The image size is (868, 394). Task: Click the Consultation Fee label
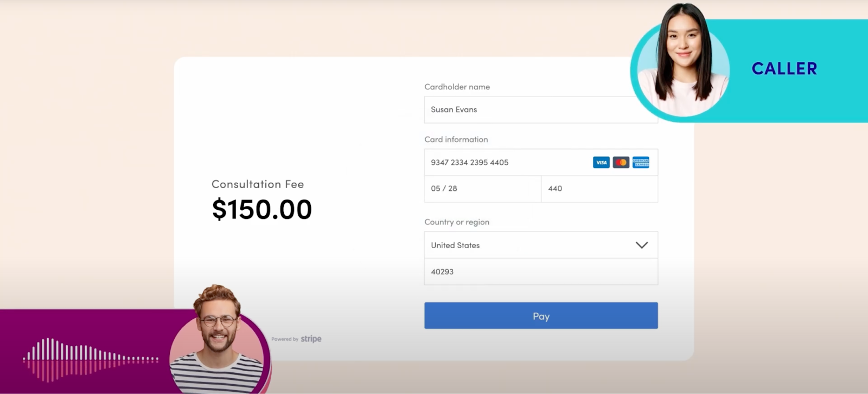click(258, 184)
